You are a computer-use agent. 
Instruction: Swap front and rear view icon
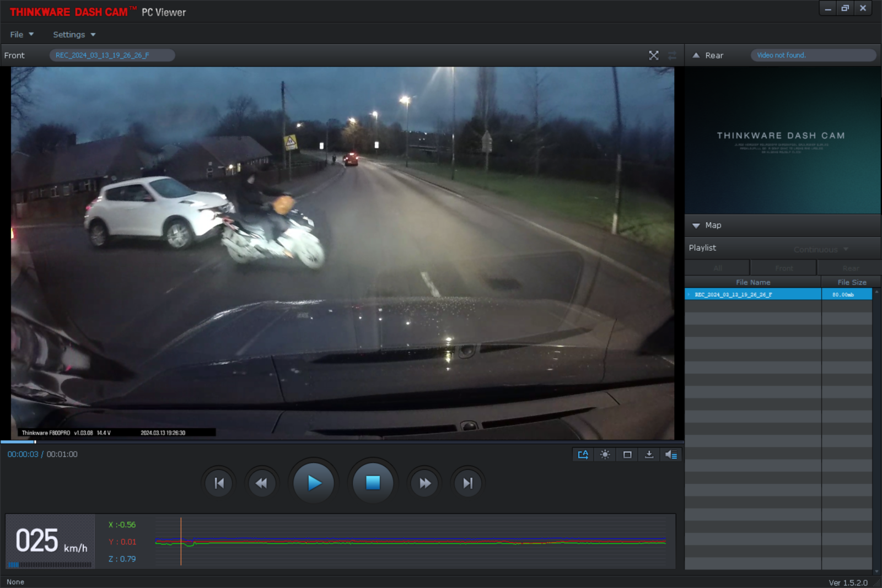pos(672,55)
